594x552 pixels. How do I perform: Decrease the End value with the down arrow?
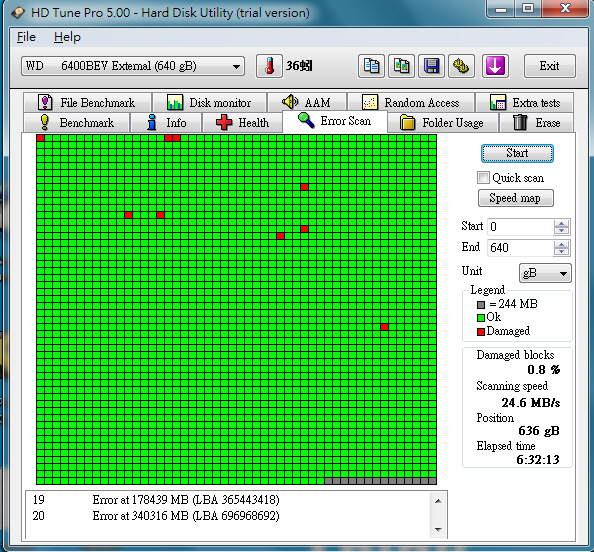(x=561, y=252)
